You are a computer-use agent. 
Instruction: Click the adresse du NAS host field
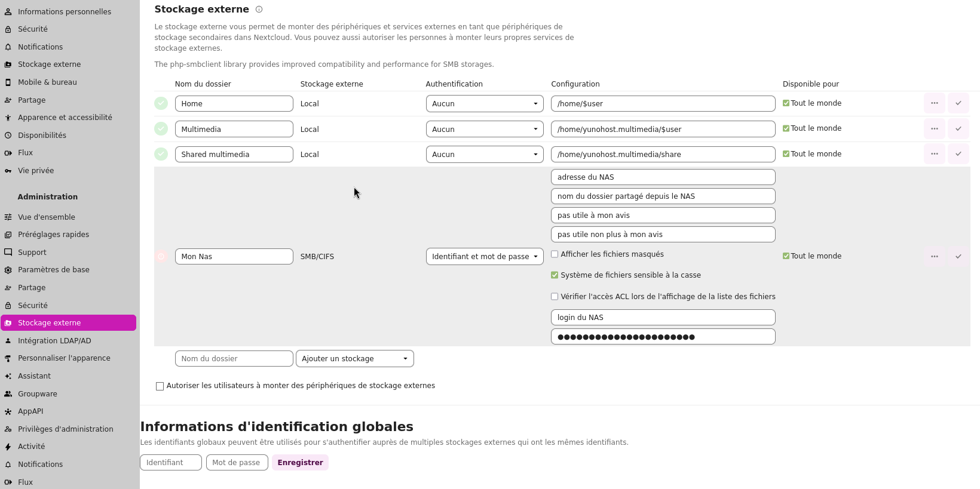pos(663,177)
